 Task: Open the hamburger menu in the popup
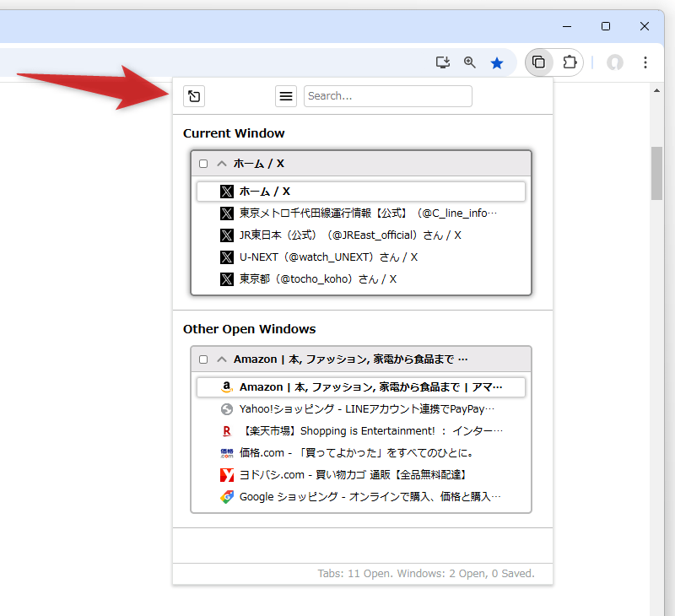286,96
